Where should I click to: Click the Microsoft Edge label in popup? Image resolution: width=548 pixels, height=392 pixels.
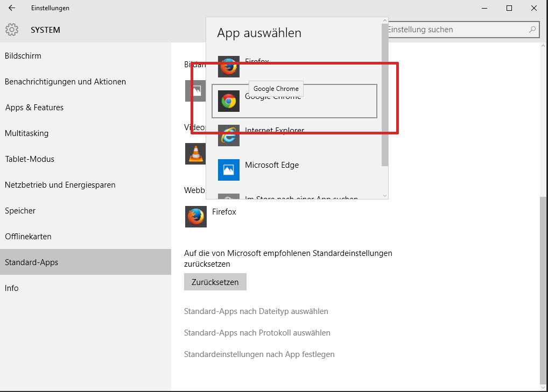click(272, 165)
